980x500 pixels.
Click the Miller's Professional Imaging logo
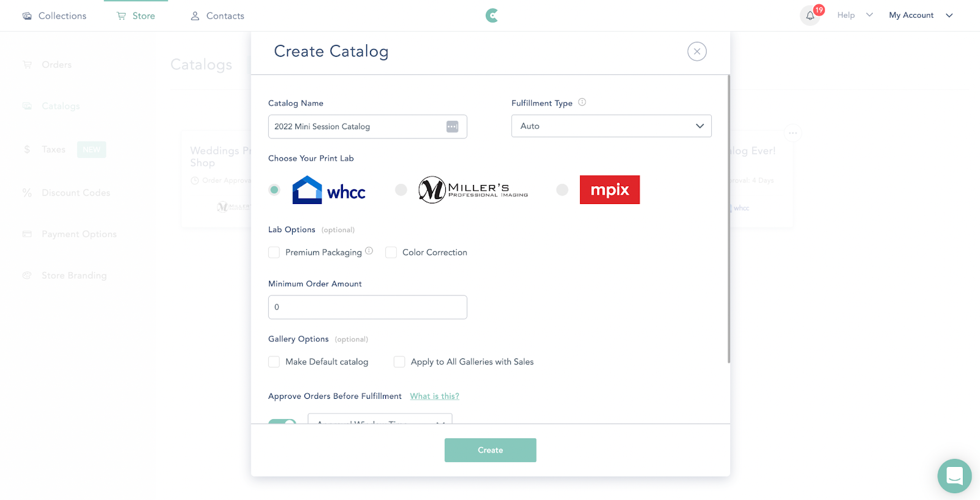pyautogui.click(x=473, y=190)
